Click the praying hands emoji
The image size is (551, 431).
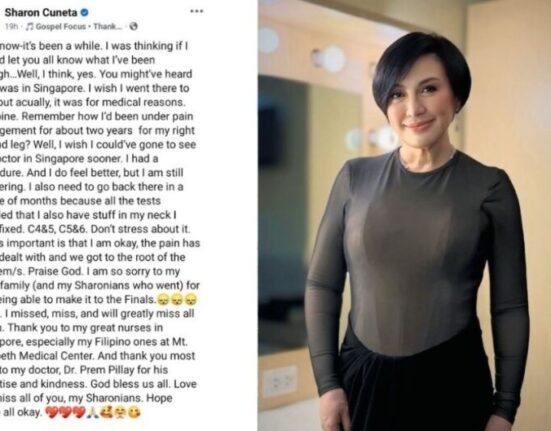(x=94, y=413)
